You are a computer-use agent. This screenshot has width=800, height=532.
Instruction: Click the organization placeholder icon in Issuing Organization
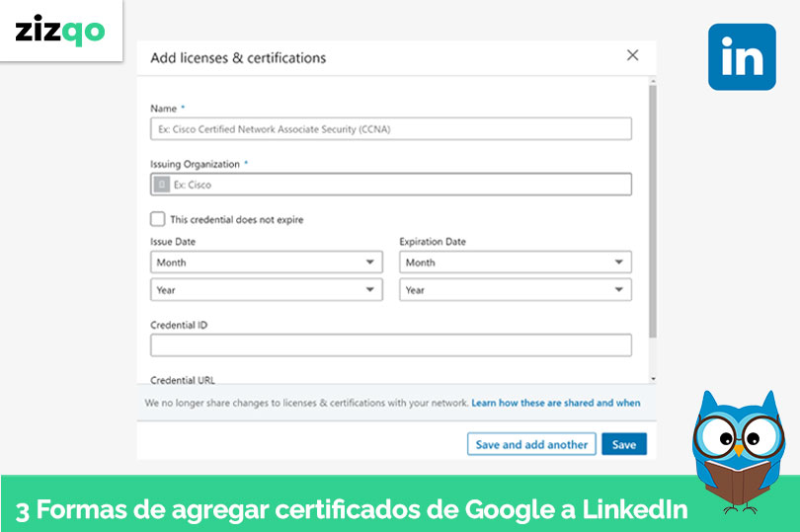click(162, 185)
